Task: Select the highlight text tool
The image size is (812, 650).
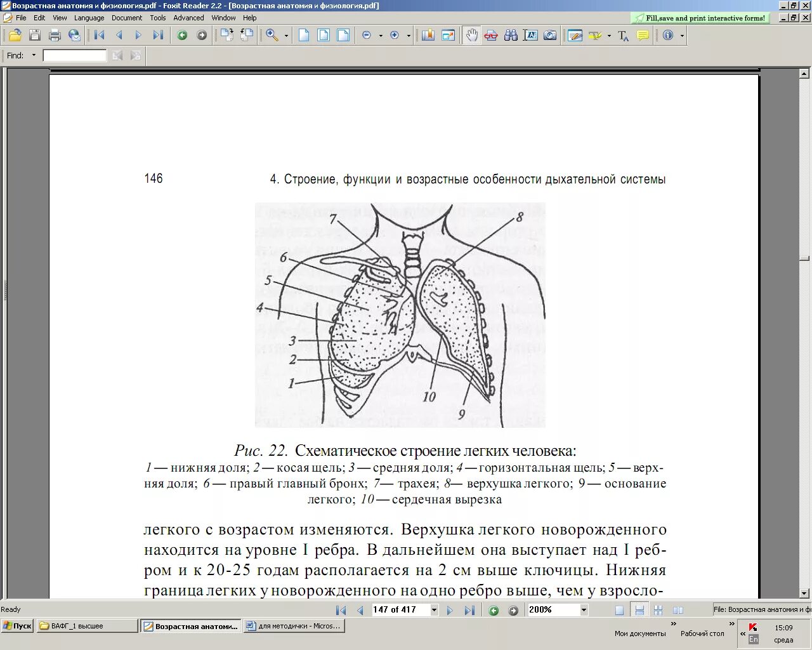Action: point(595,36)
